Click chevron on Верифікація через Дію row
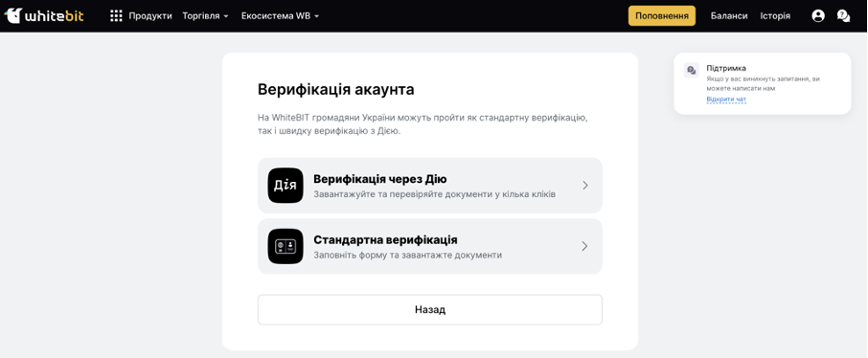 click(585, 186)
